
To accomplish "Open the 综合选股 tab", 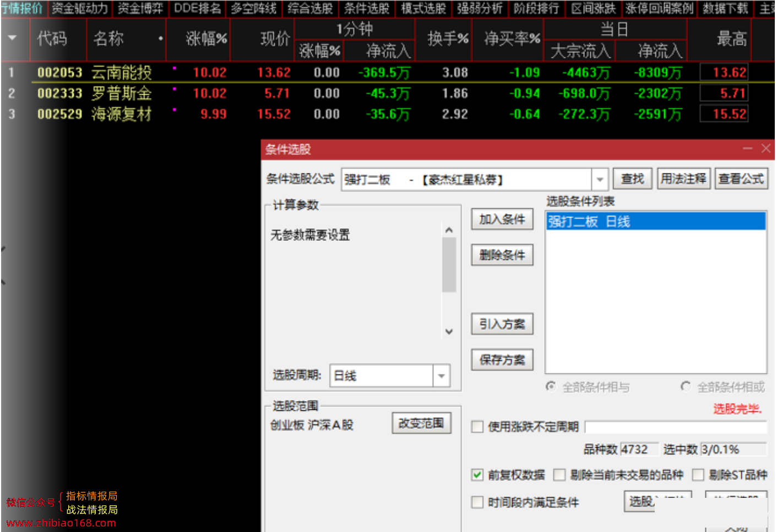I will [311, 8].
